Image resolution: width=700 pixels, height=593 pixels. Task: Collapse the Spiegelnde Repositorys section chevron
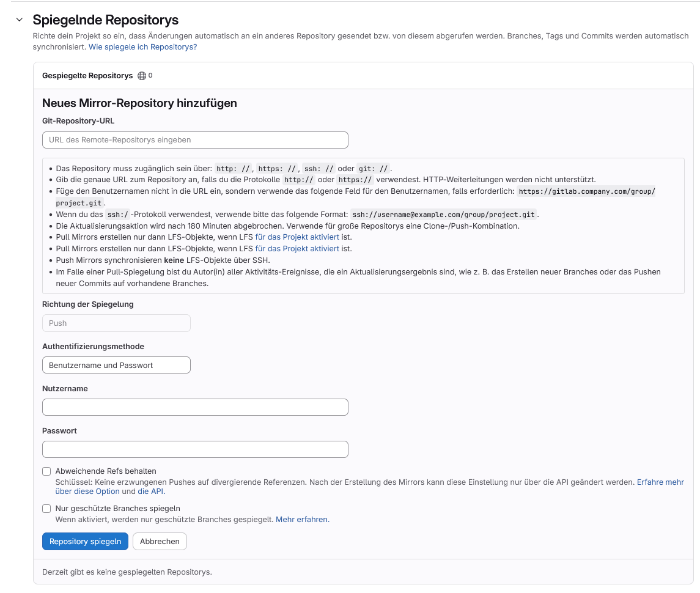(20, 20)
